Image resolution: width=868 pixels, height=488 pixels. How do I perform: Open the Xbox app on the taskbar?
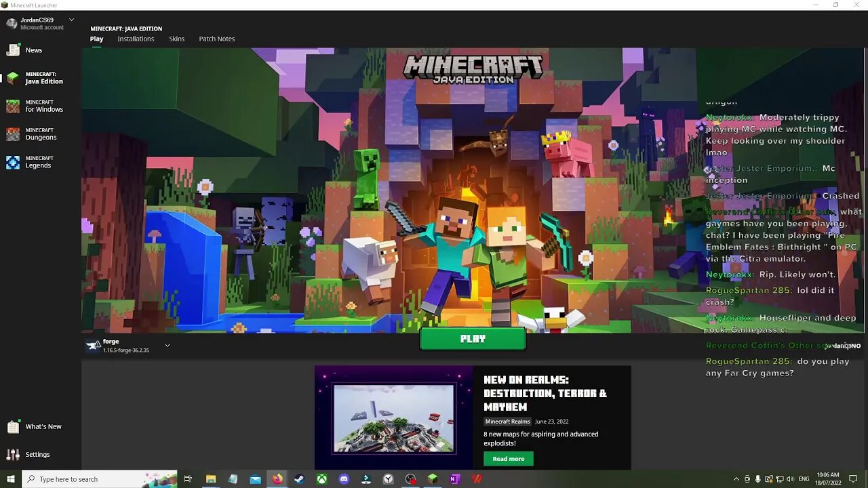point(321,479)
